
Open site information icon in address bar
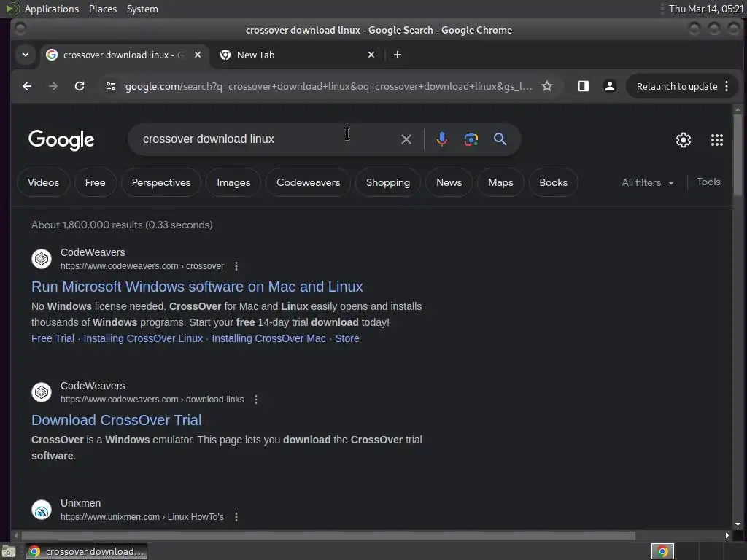[111, 86]
